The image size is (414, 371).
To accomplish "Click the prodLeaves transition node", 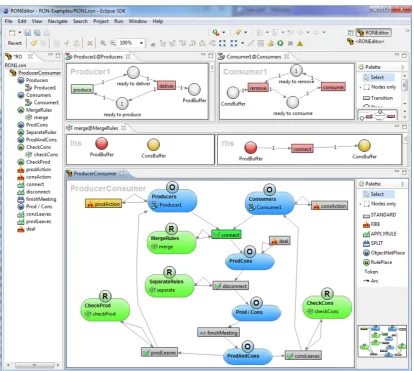I will (160, 353).
